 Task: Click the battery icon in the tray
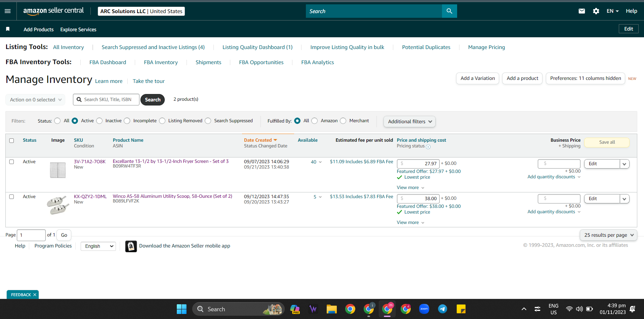coord(590,309)
